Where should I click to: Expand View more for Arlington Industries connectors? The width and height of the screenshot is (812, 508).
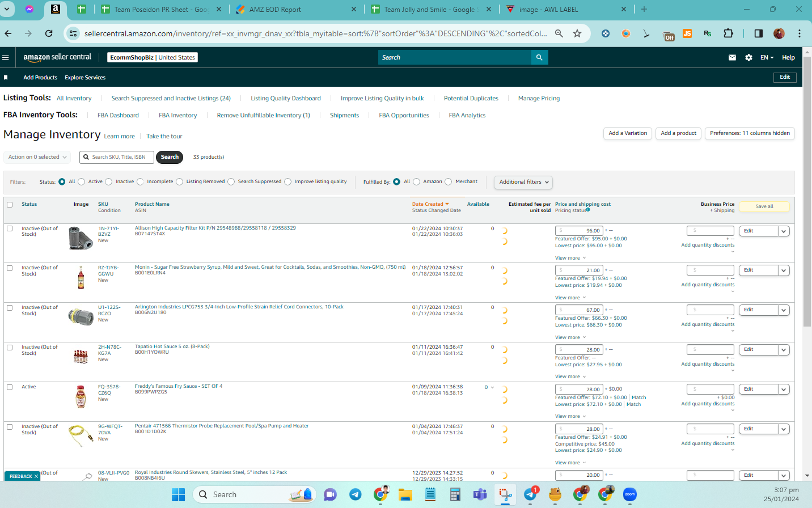tap(570, 337)
